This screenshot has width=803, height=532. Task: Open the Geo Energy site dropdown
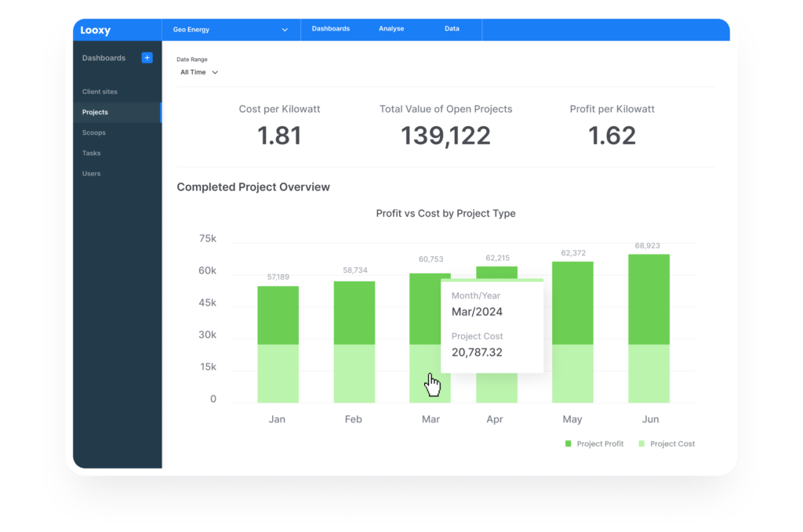230,29
